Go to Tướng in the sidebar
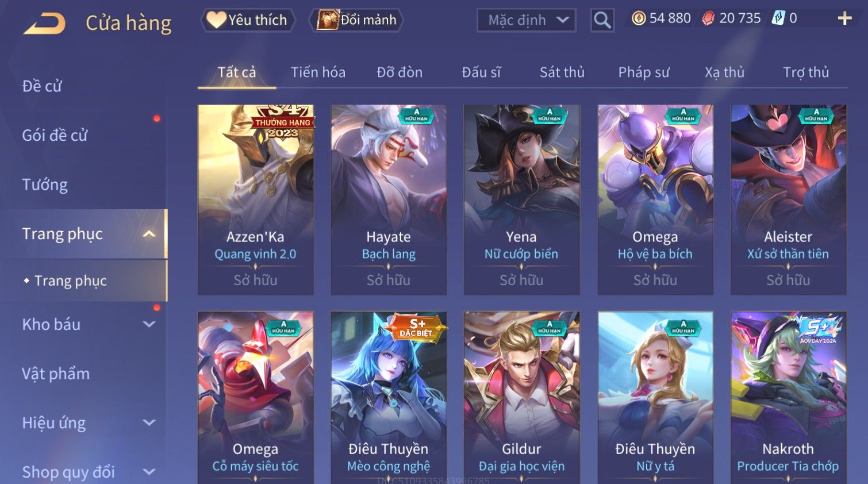This screenshot has height=484, width=868. tap(45, 185)
